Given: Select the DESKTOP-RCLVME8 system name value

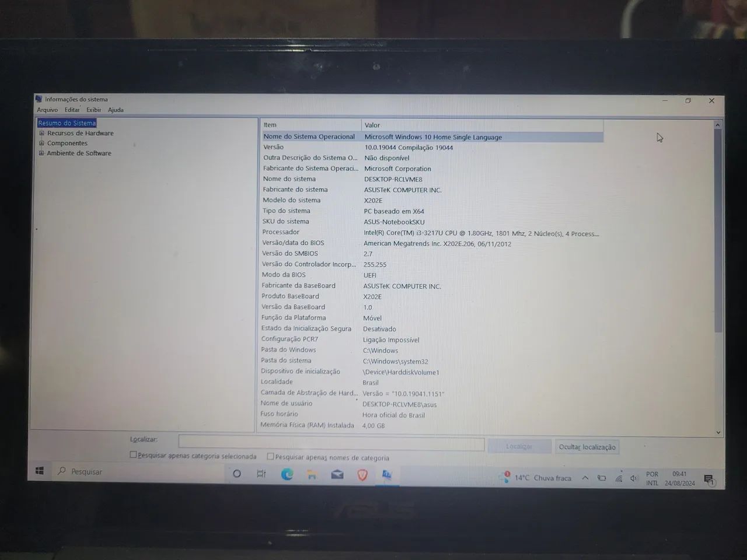Looking at the screenshot, I should pyautogui.click(x=393, y=180).
